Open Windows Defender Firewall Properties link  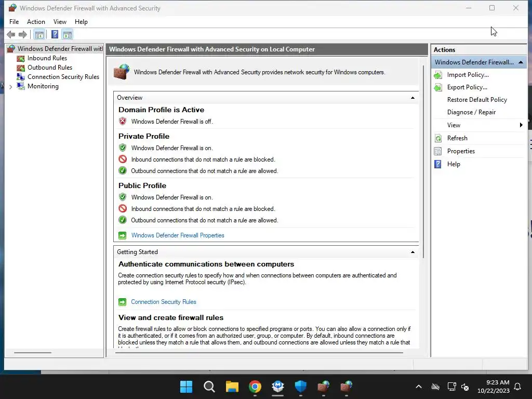coord(178,235)
